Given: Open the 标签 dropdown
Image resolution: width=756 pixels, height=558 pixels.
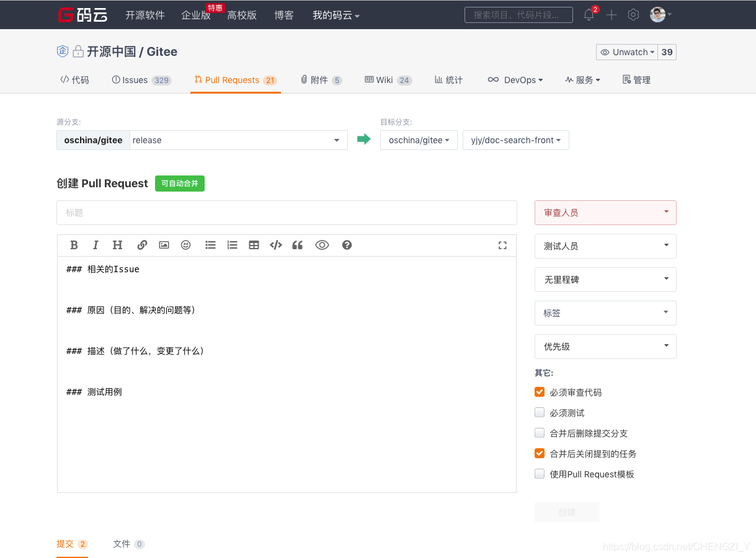Looking at the screenshot, I should click(605, 313).
